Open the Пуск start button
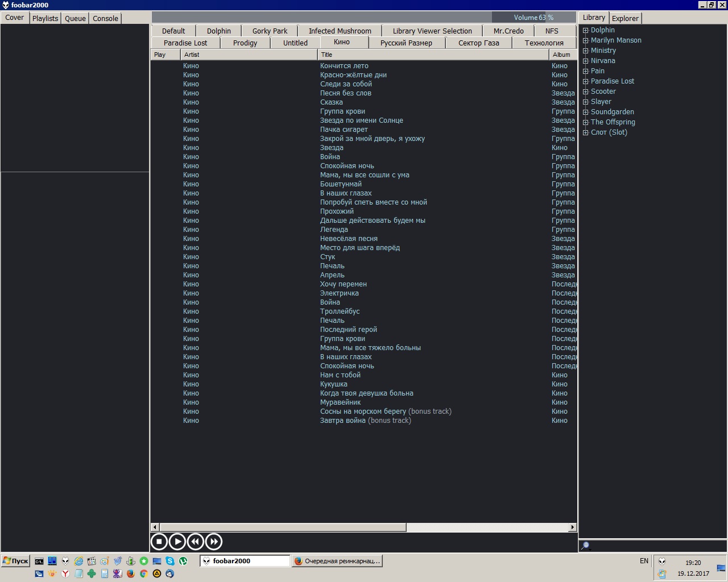Viewport: 728px width, 582px height. click(x=15, y=561)
